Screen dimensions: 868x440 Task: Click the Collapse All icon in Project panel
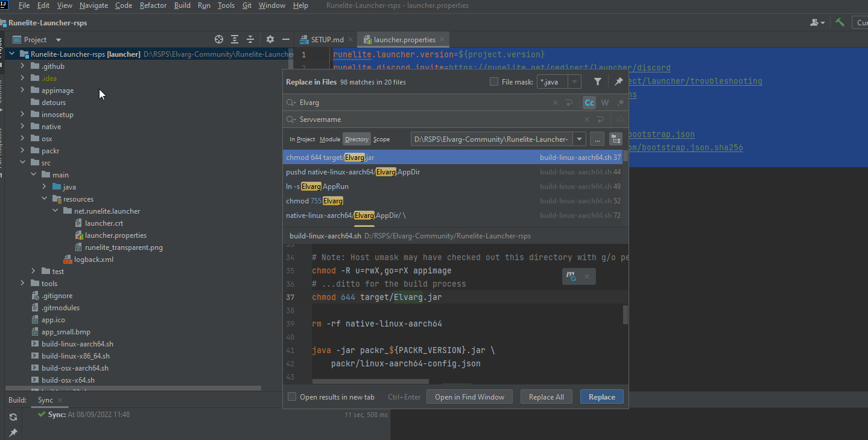(x=250, y=39)
